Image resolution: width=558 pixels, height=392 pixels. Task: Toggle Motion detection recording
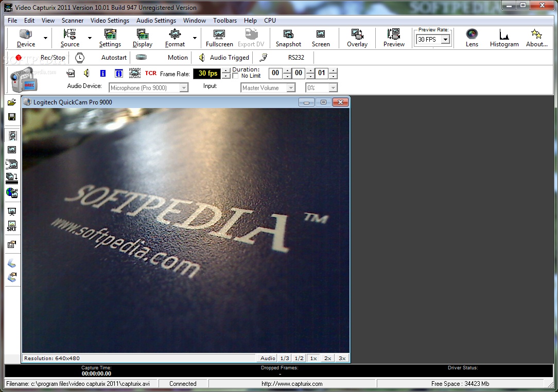click(162, 57)
